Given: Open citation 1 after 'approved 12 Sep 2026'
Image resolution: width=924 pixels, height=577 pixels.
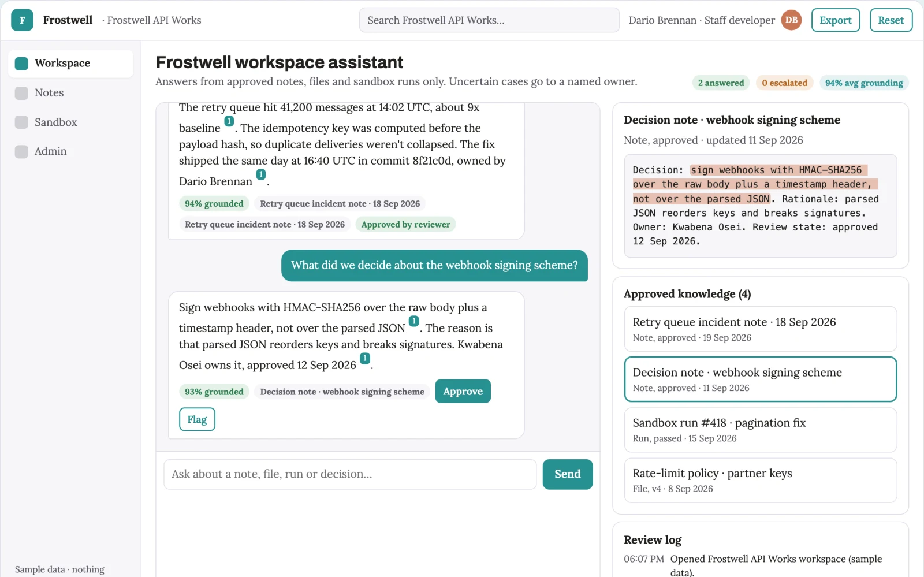Looking at the screenshot, I should 365,358.
